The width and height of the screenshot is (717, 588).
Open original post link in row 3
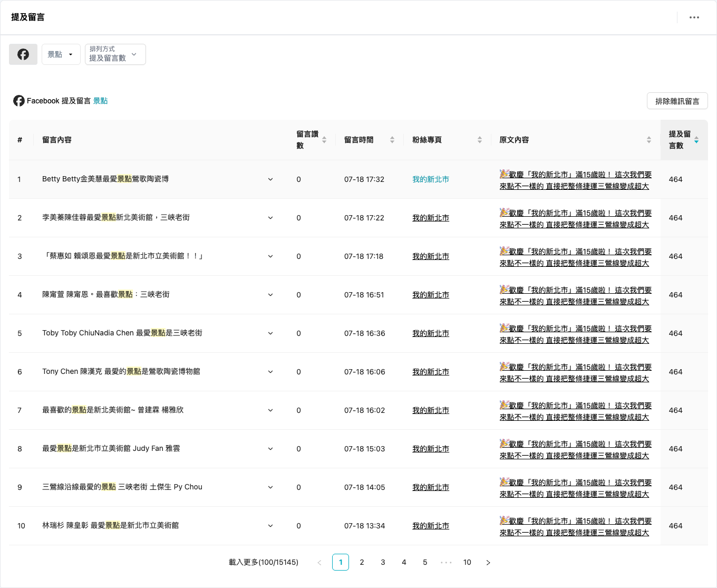click(576, 257)
